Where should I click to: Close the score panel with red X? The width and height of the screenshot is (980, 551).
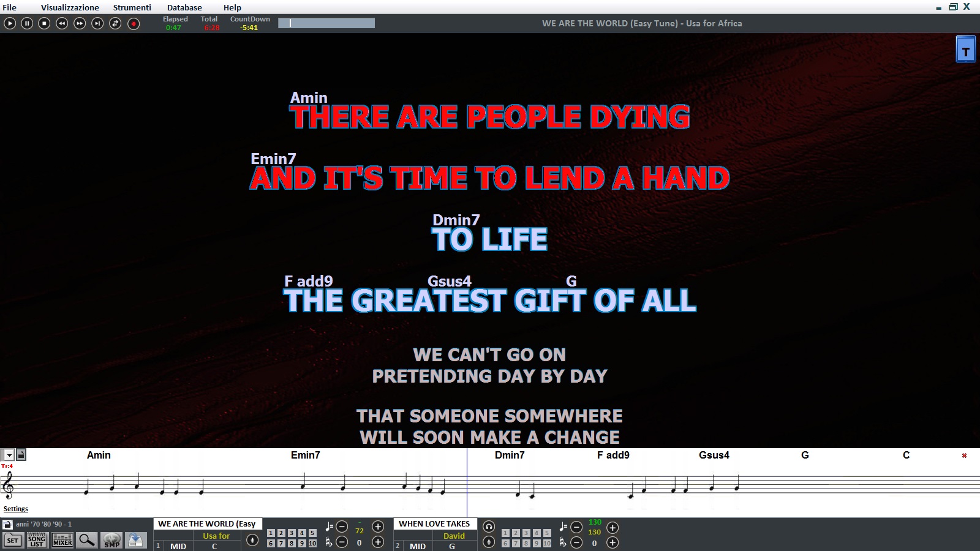(964, 455)
